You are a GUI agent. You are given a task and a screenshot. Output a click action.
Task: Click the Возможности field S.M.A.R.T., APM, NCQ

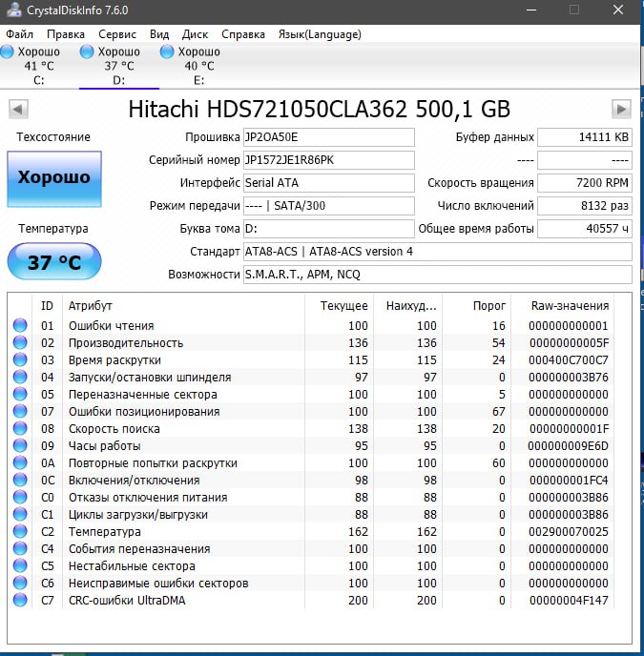point(438,275)
